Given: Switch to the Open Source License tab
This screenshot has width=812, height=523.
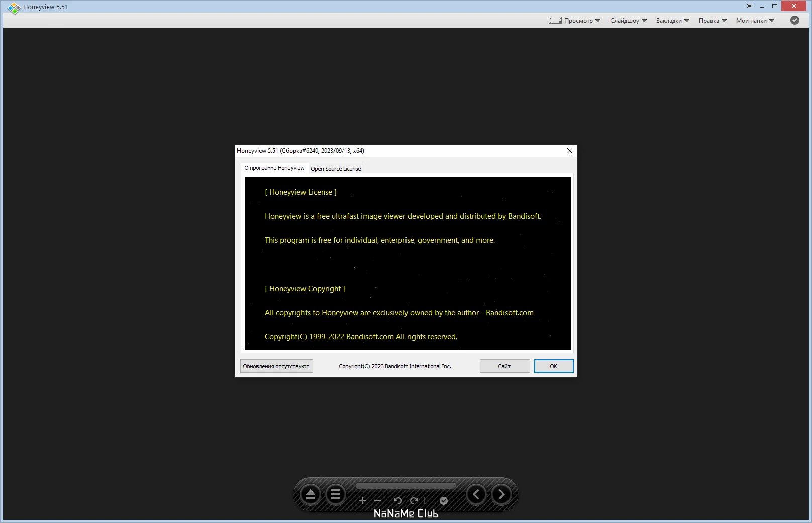Looking at the screenshot, I should [x=336, y=169].
